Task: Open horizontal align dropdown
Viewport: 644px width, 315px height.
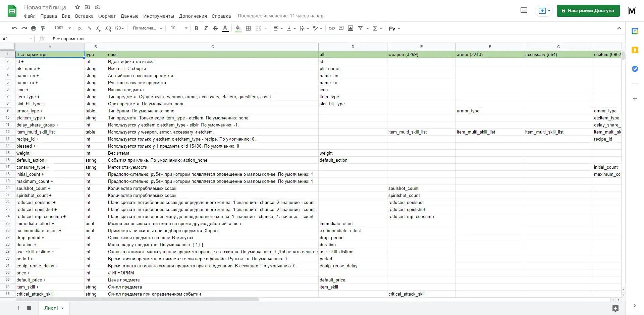Action: click(278, 28)
